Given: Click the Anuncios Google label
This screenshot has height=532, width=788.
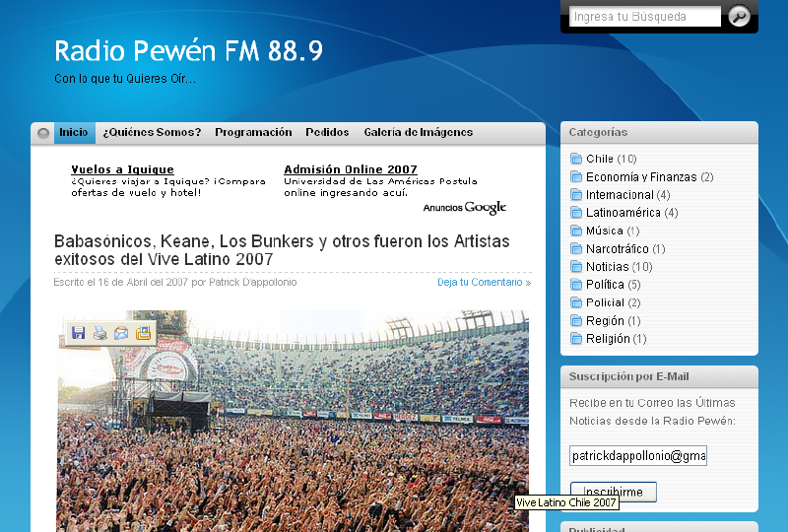Looking at the screenshot, I should click(x=464, y=207).
